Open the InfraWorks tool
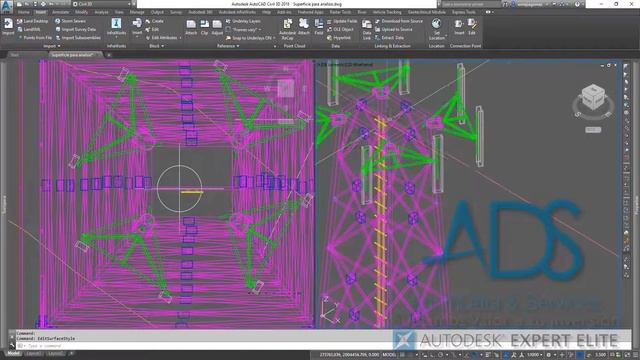The image size is (640, 360). tap(116, 27)
